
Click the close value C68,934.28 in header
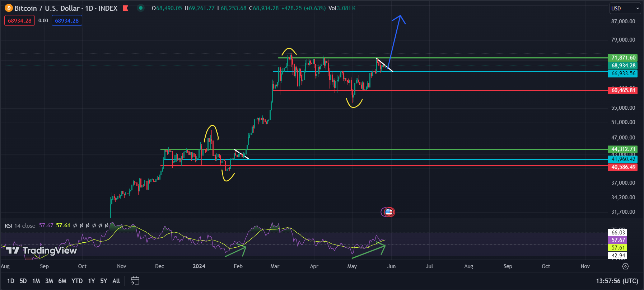264,8
